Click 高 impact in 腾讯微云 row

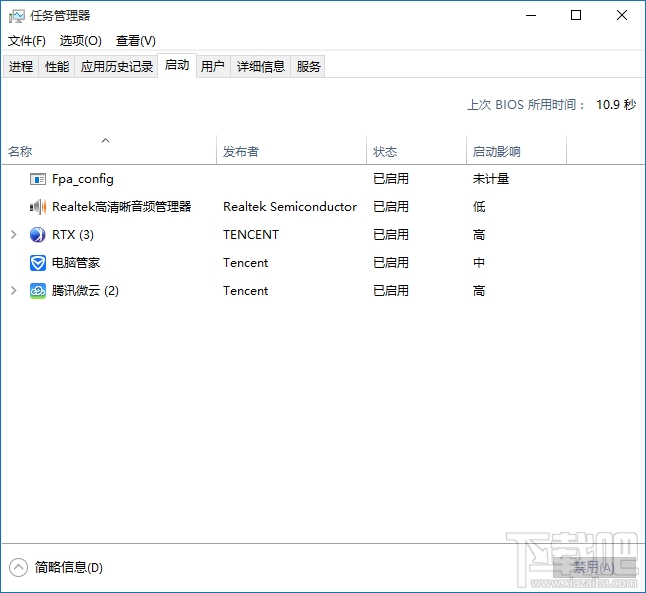tap(479, 291)
